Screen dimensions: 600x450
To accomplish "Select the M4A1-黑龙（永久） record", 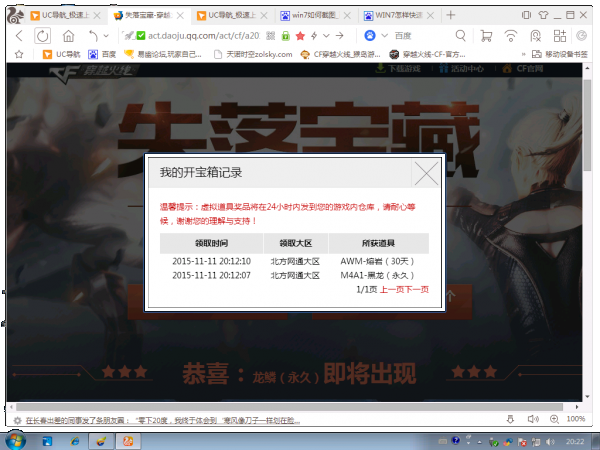I will click(377, 276).
